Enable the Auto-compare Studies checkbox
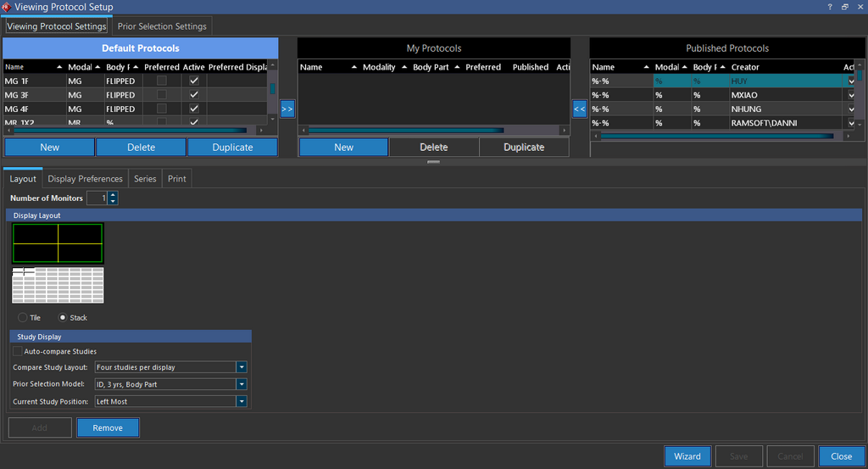Viewport: 868px width, 469px height. (18, 351)
